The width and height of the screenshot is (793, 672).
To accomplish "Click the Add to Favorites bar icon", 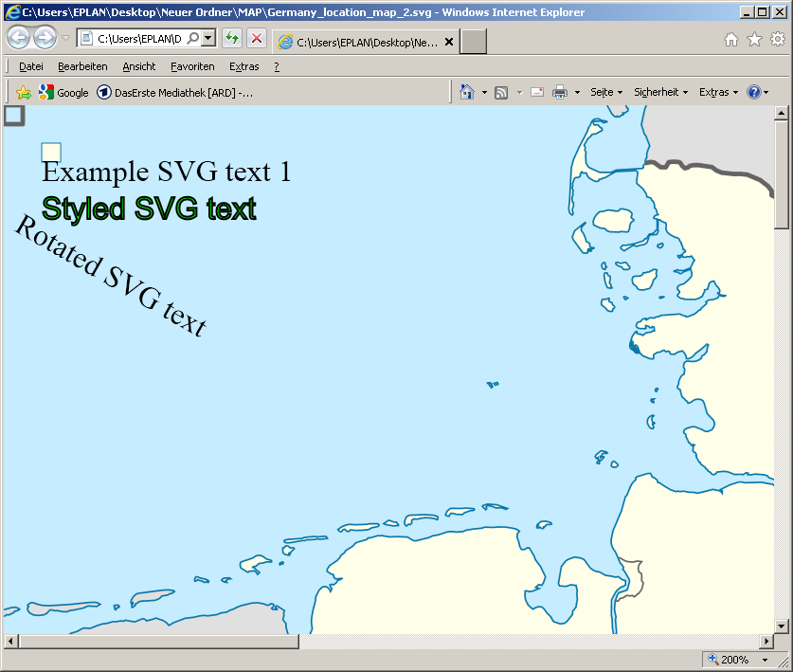I will click(24, 93).
